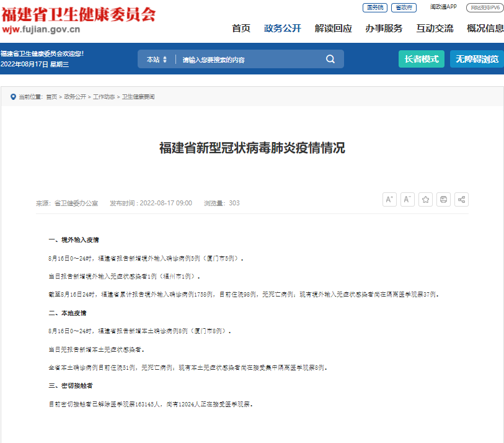This screenshot has height=443, width=504.
Task: Increase font size with A+ icon
Action: 389,199
